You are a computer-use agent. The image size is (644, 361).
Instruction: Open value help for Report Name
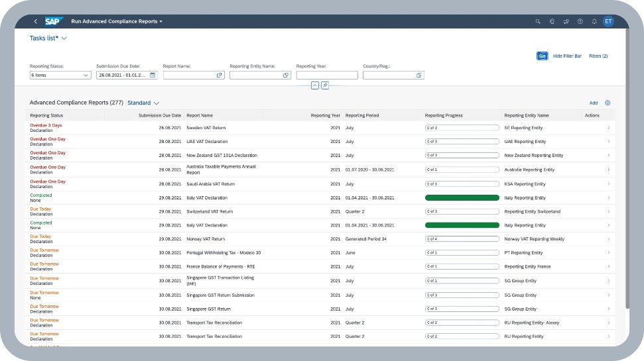pyautogui.click(x=219, y=75)
